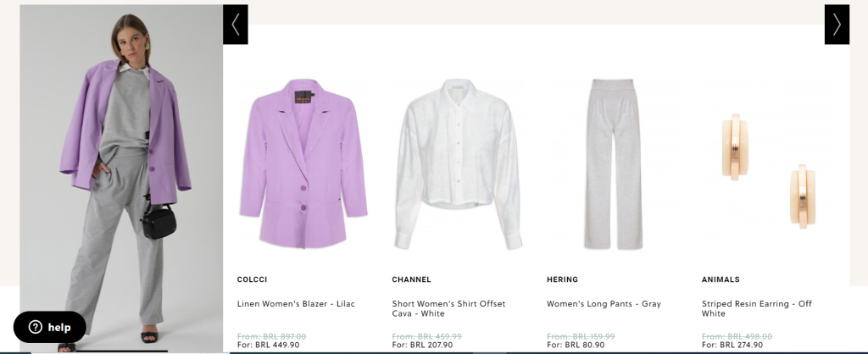Screen dimensions: 868x354
Task: Open Linen Women's Blazer - Lilac title
Action: click(x=296, y=304)
